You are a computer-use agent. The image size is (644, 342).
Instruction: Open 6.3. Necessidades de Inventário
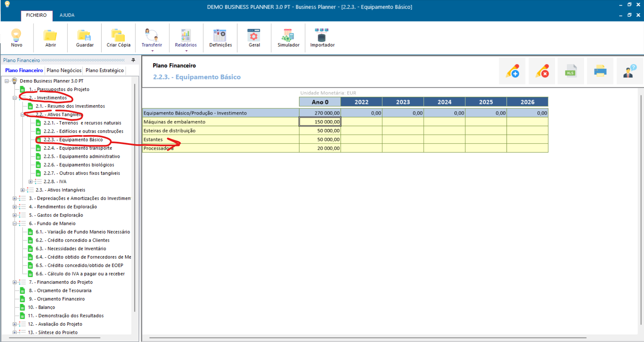pos(71,249)
